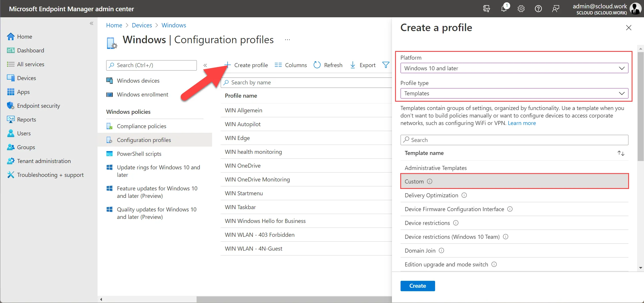Open WIN OneDrive Monitoring profile
644x303 pixels.
tap(257, 179)
